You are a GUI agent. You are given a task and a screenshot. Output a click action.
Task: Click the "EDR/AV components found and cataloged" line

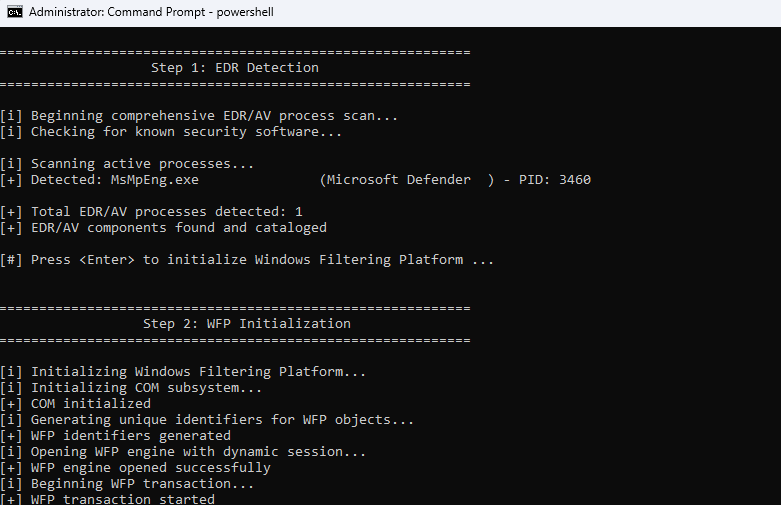[178, 228]
